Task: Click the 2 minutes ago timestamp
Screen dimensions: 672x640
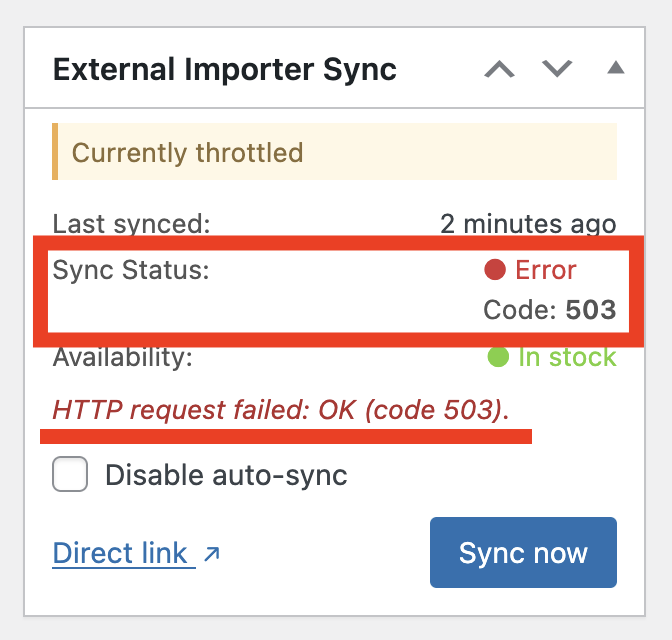Action: pos(528,223)
